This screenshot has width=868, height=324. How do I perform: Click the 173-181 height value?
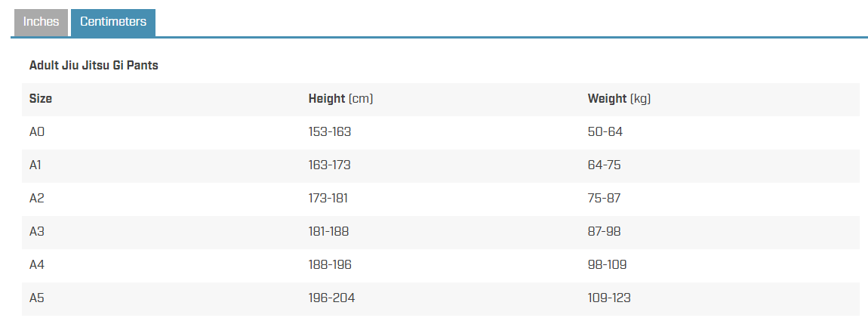(x=328, y=199)
